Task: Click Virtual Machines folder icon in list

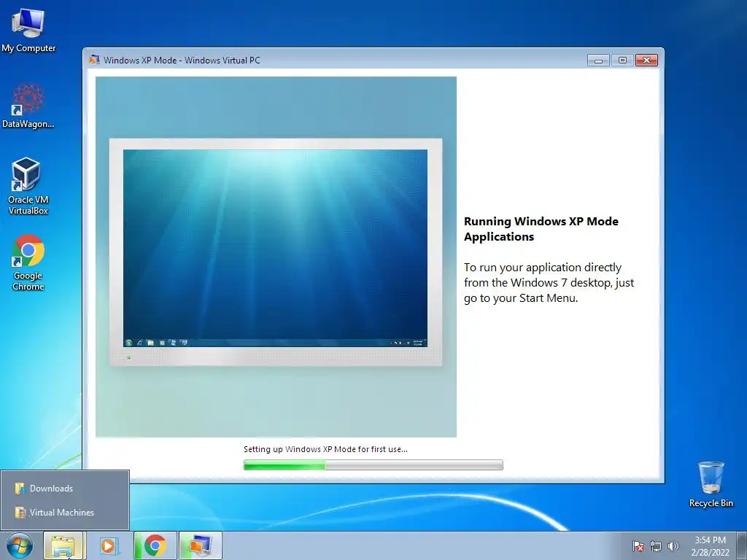Action: (x=20, y=513)
